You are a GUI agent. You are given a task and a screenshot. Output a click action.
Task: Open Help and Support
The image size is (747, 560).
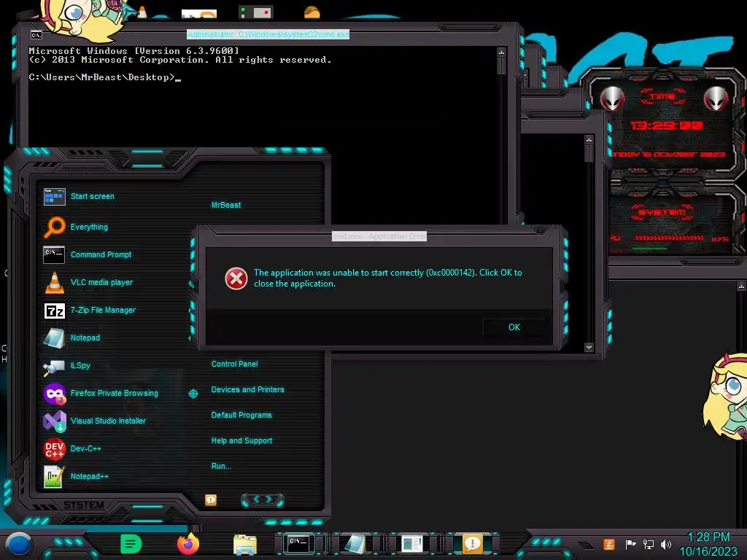(241, 441)
